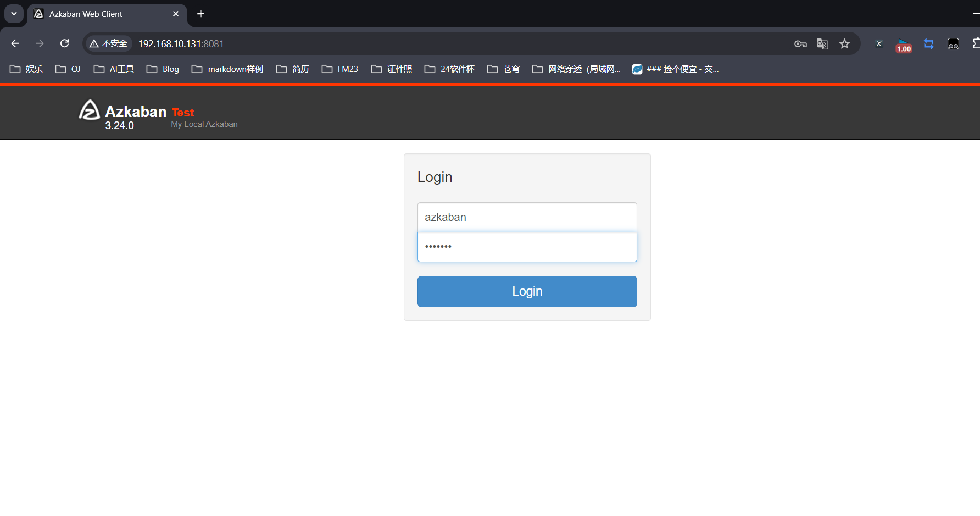Screen dimensions: 980x516
Task: Open the markdown样例 bookmark folder
Action: (x=227, y=69)
